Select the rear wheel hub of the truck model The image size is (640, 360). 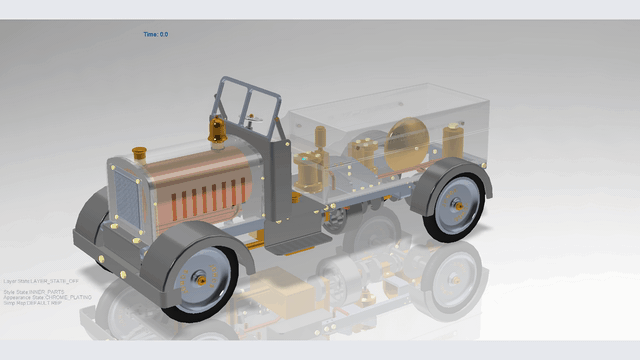click(x=459, y=206)
